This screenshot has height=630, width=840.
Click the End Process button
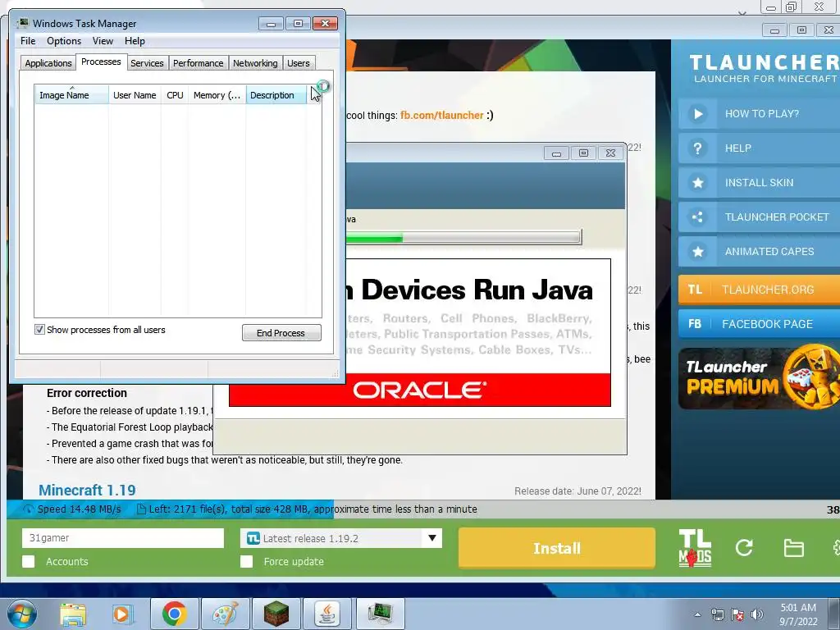pos(281,333)
